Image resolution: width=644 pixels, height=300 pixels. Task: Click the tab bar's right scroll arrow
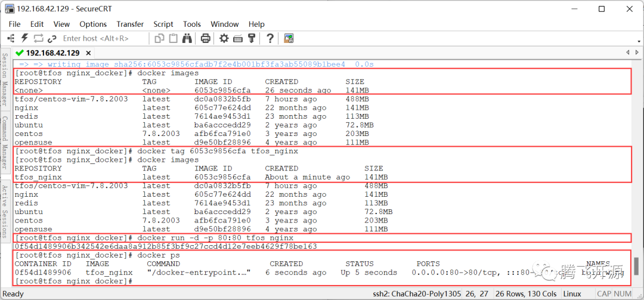pyautogui.click(x=637, y=52)
